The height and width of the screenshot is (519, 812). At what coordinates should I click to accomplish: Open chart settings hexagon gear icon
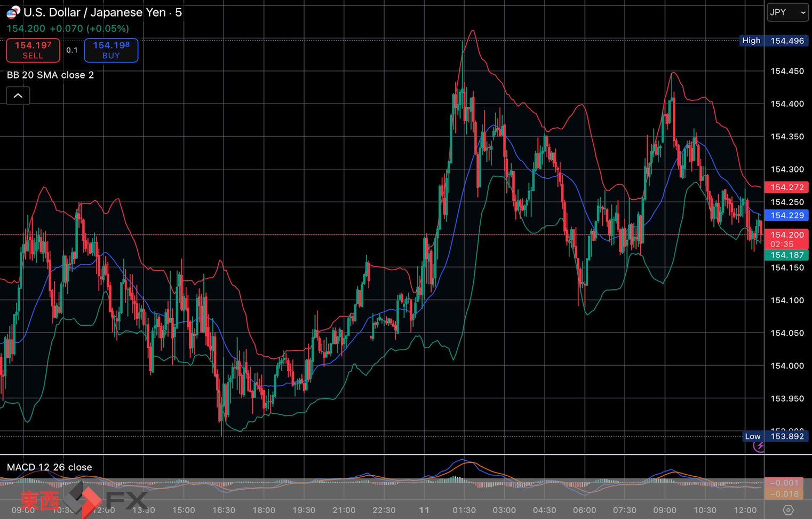coord(788,510)
